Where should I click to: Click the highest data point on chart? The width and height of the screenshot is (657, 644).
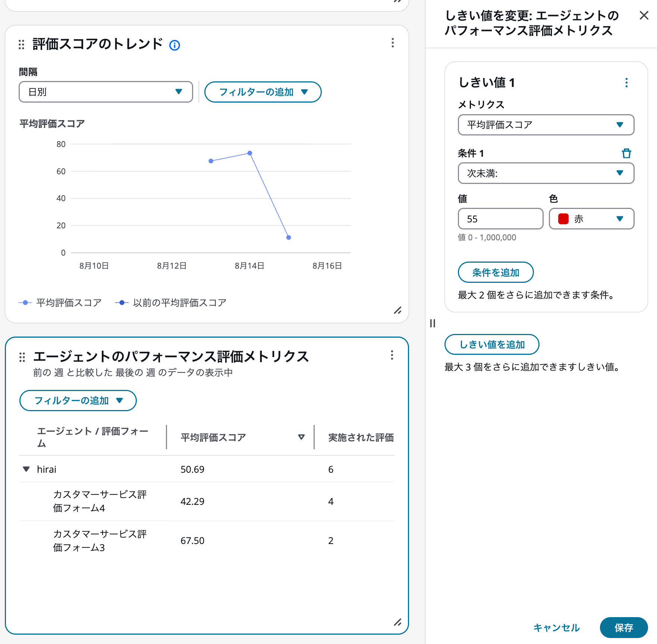[250, 153]
